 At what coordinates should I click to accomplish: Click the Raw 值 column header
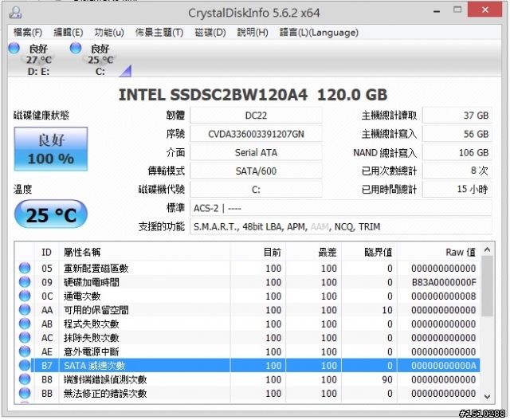pyautogui.click(x=439, y=252)
